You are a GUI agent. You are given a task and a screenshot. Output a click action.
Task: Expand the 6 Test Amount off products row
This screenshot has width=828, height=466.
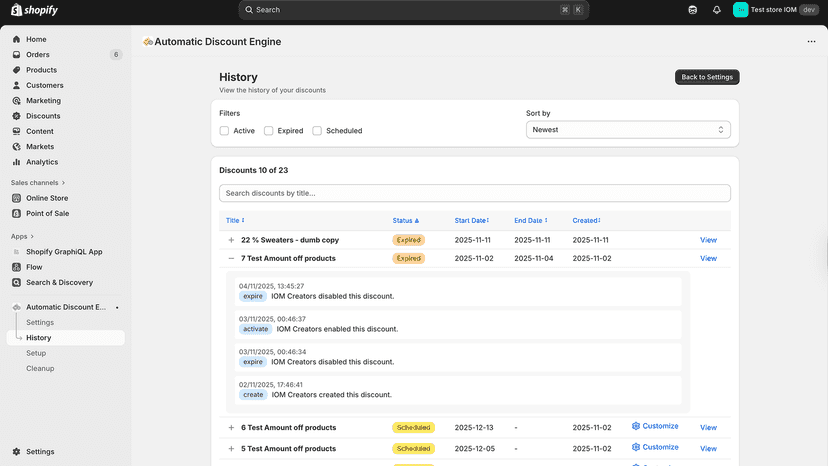click(x=231, y=427)
